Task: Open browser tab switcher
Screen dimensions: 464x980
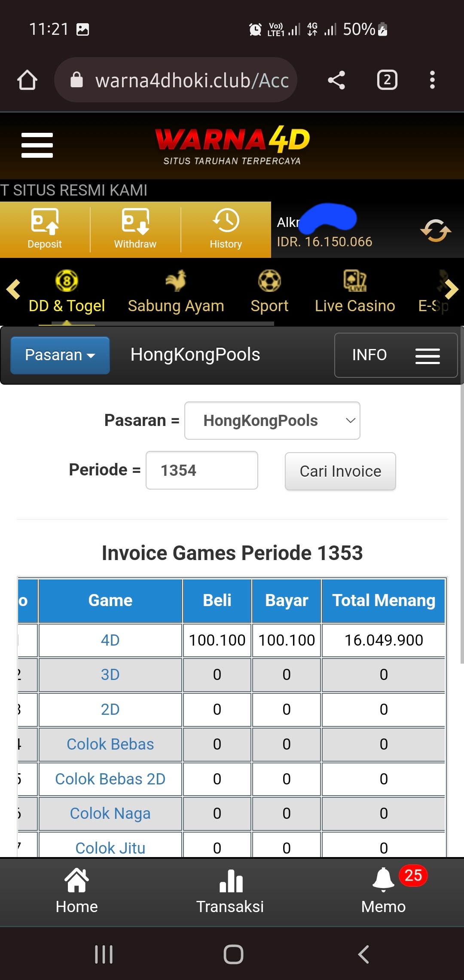Action: coord(387,80)
